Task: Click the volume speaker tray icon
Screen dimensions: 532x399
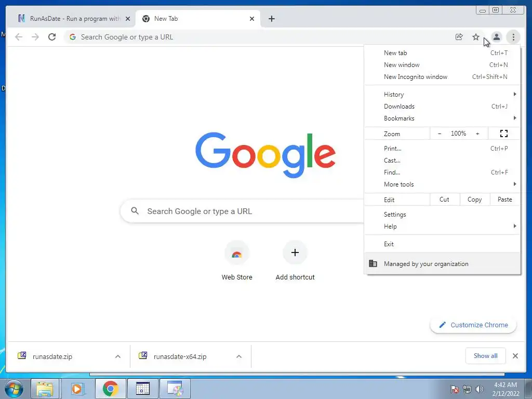Action: (480, 389)
